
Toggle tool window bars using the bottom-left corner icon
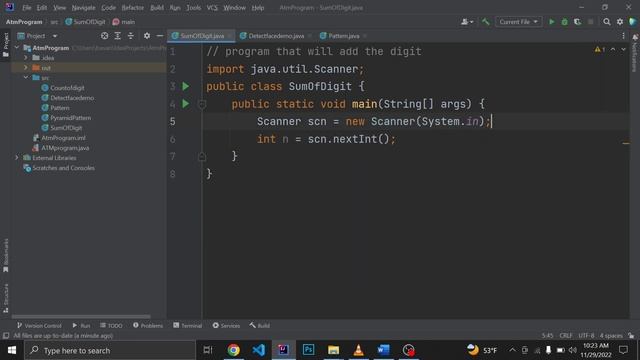6,336
